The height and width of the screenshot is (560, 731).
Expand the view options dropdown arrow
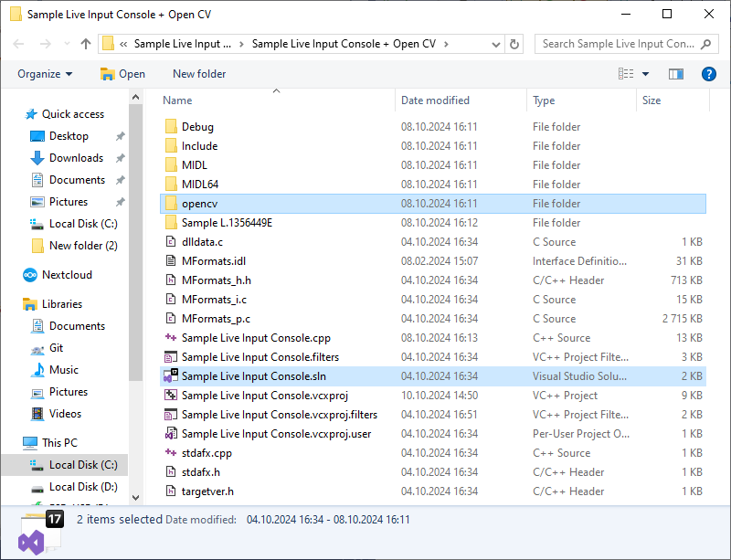tap(645, 74)
